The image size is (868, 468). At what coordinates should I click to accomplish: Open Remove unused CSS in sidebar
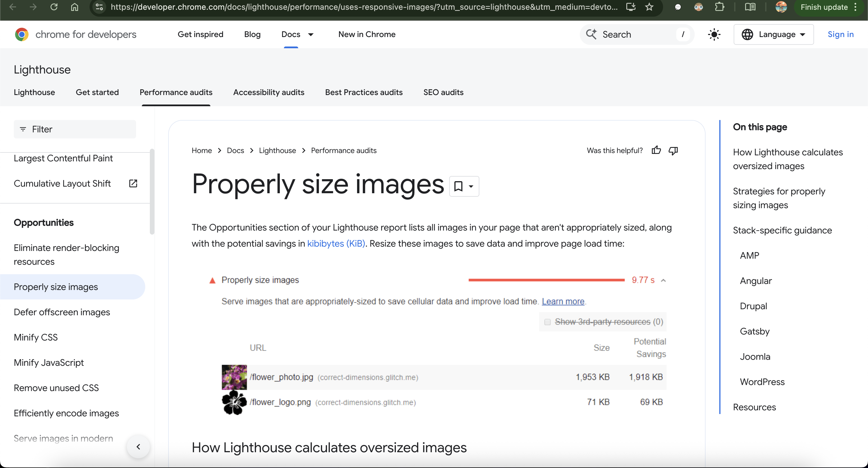pos(56,388)
